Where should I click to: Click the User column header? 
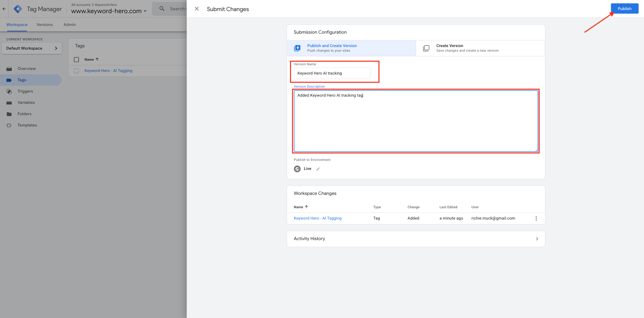475,207
